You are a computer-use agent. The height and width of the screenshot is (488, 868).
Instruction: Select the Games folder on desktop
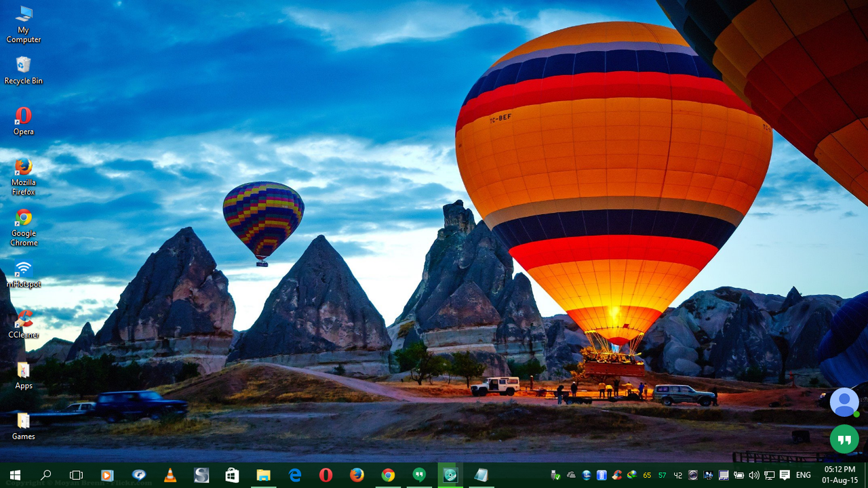(x=24, y=426)
